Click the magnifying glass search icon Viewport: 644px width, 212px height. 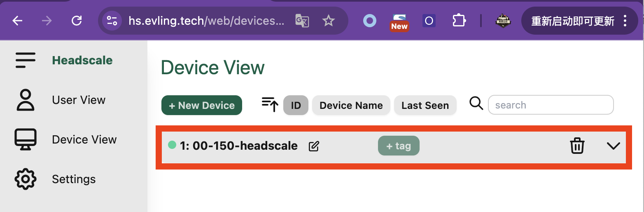click(x=476, y=104)
